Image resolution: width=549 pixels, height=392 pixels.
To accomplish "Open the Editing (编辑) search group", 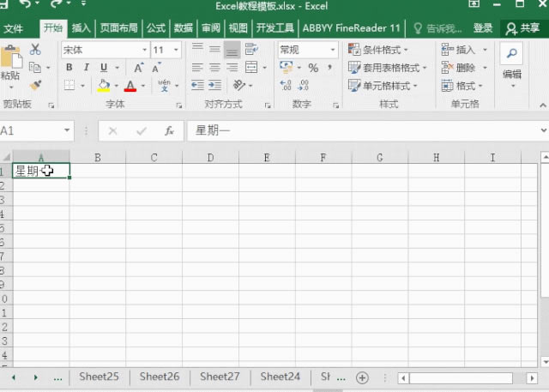I will 512,65.
